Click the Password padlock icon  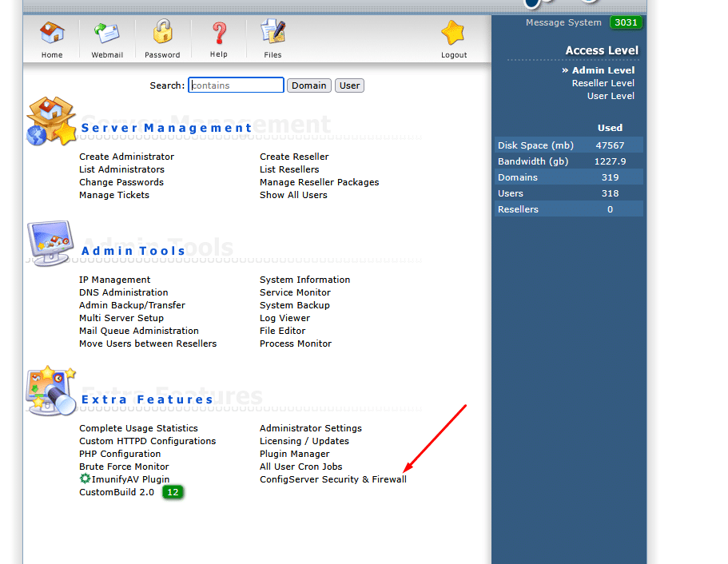[162, 32]
